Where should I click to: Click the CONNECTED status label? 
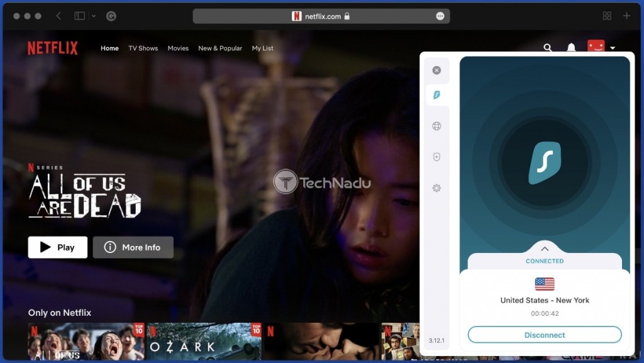tap(545, 261)
